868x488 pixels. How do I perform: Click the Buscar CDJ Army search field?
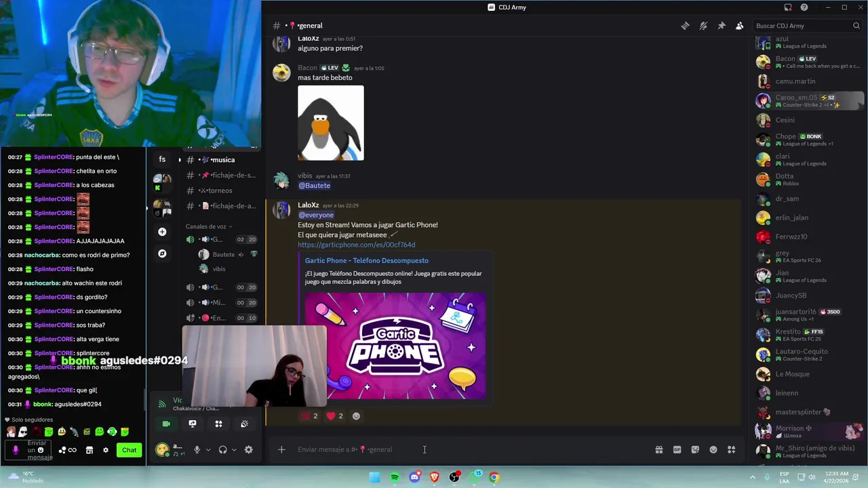coord(807,26)
